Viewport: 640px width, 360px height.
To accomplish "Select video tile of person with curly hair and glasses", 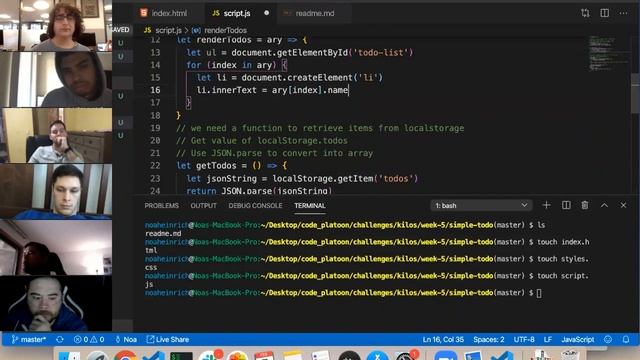I will 56,25.
